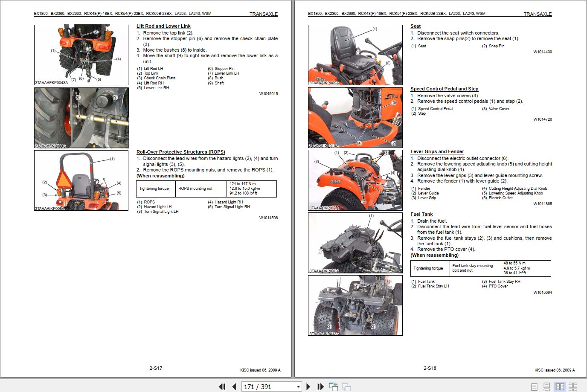
Task: Click the 'Roll-Over Protective Structures (ROPS)' heading
Action: [181, 152]
